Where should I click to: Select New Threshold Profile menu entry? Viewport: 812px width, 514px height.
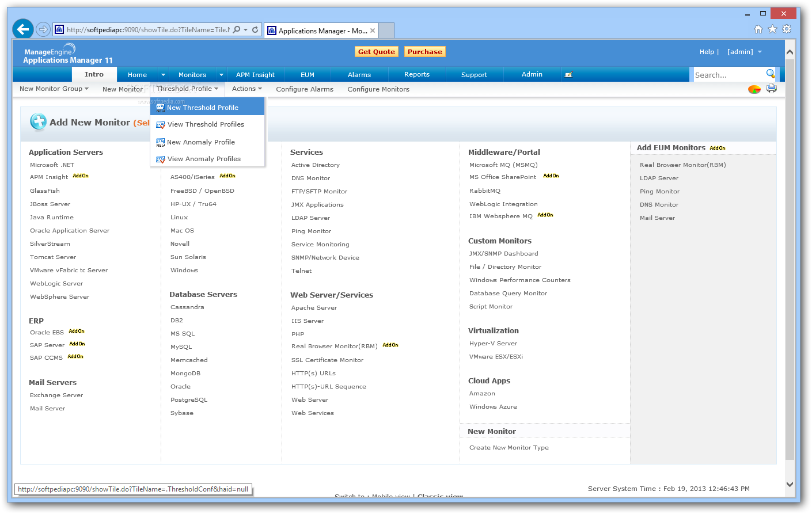[x=207, y=108]
